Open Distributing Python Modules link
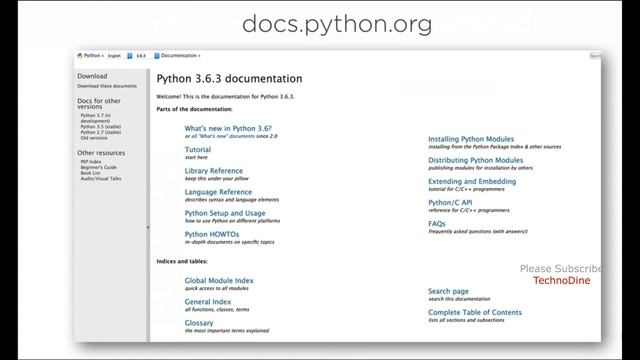640x360 pixels. [x=475, y=160]
